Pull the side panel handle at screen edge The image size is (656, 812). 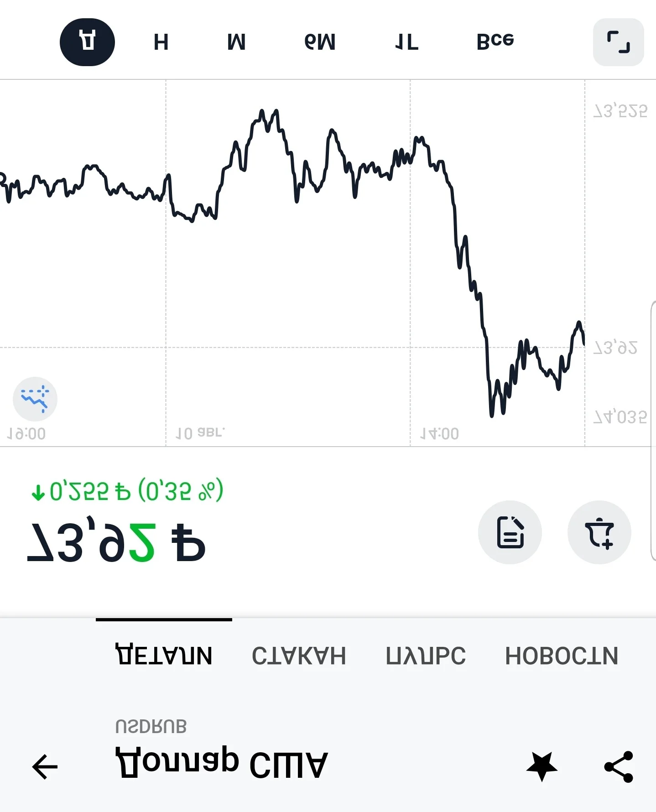pos(653,430)
